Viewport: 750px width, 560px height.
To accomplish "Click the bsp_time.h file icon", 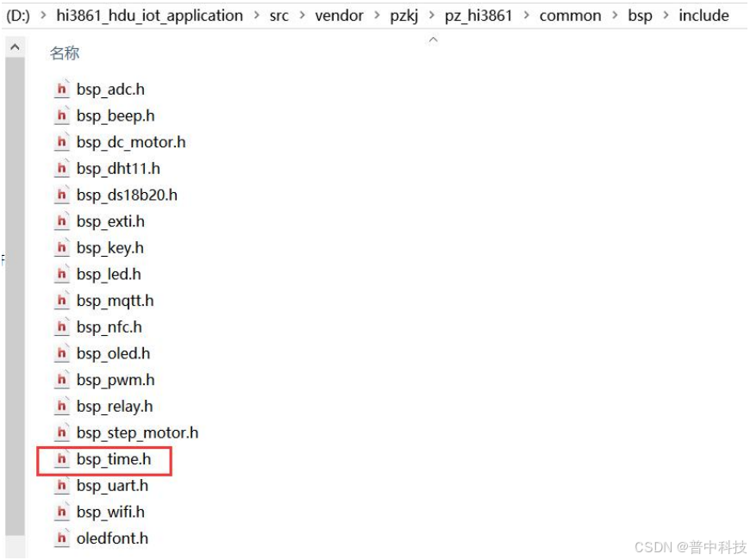I will 62,459.
